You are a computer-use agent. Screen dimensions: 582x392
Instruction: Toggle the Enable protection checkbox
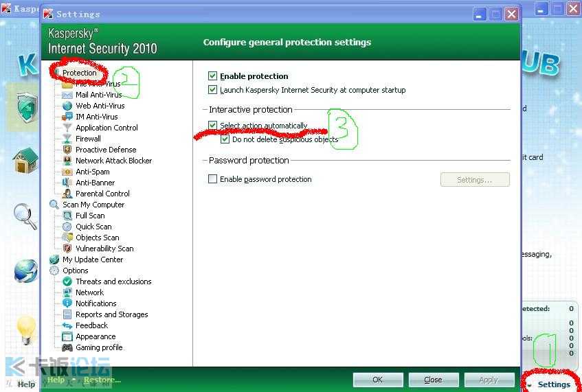[x=213, y=76]
